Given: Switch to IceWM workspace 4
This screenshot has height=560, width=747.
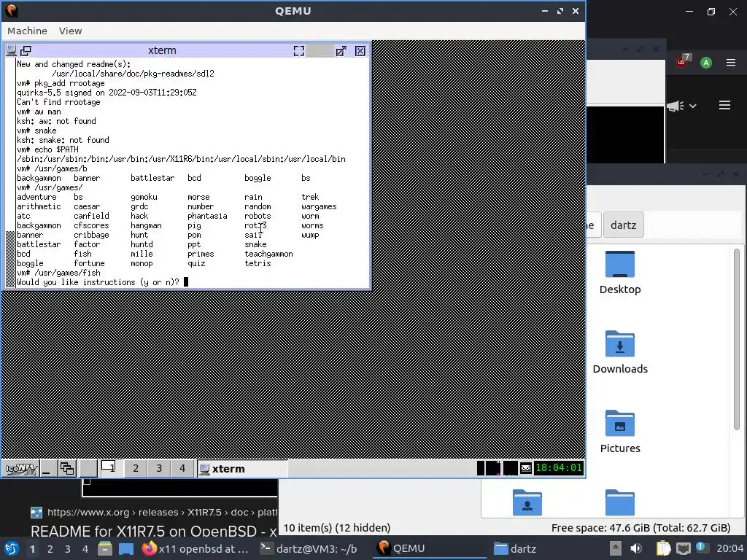Looking at the screenshot, I should click(182, 469).
